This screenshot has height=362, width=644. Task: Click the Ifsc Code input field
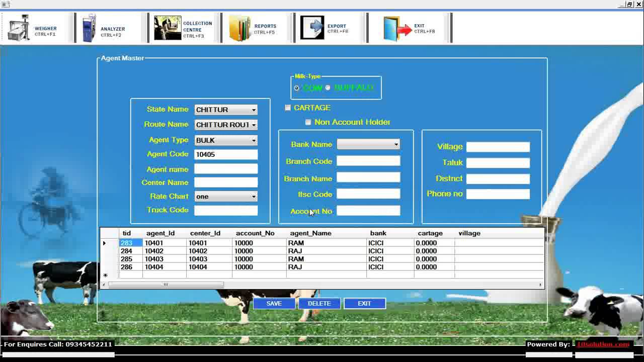(x=368, y=194)
